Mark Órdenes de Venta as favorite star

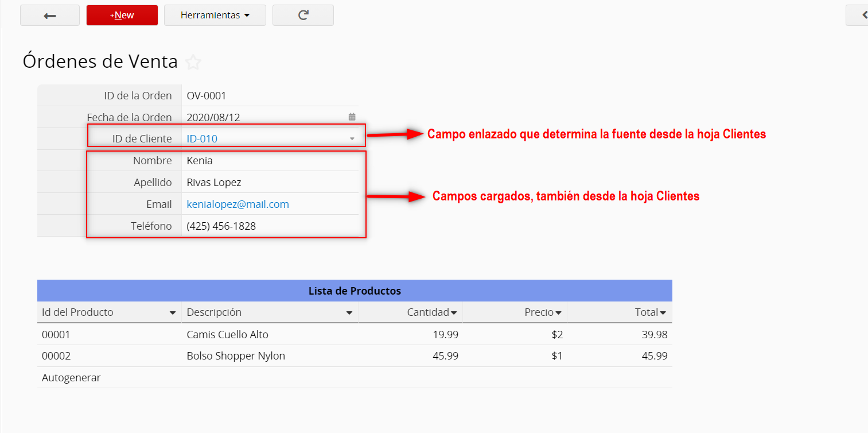[193, 62]
